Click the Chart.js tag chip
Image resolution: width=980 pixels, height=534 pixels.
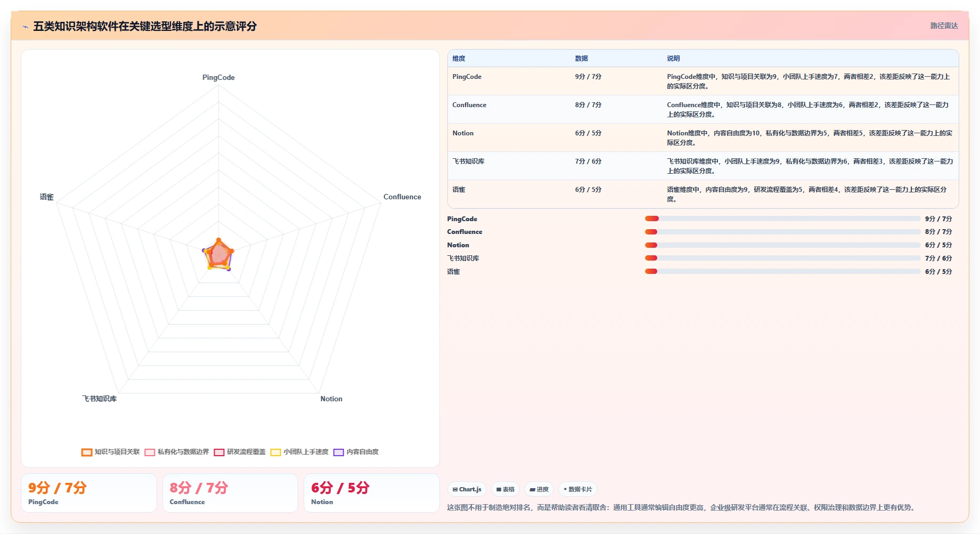[467, 489]
